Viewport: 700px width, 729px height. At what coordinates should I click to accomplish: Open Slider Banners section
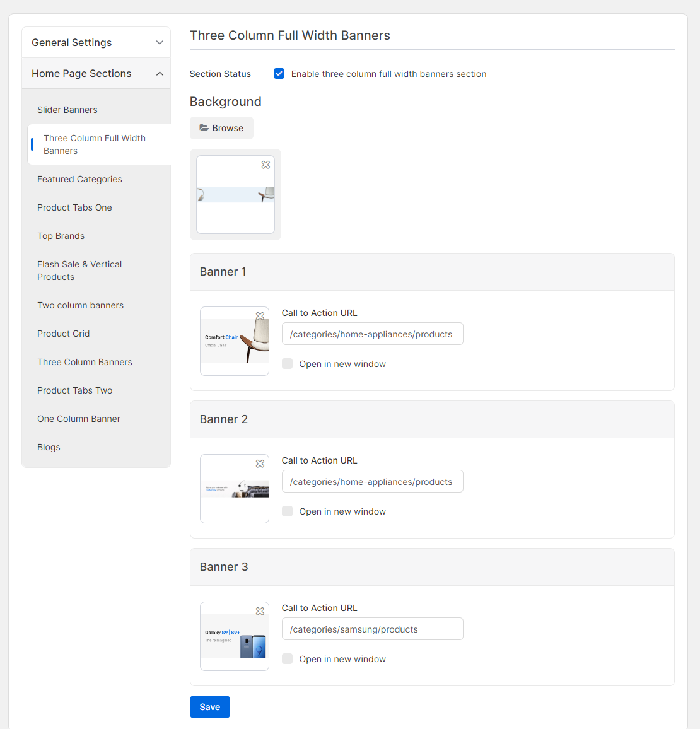[67, 110]
